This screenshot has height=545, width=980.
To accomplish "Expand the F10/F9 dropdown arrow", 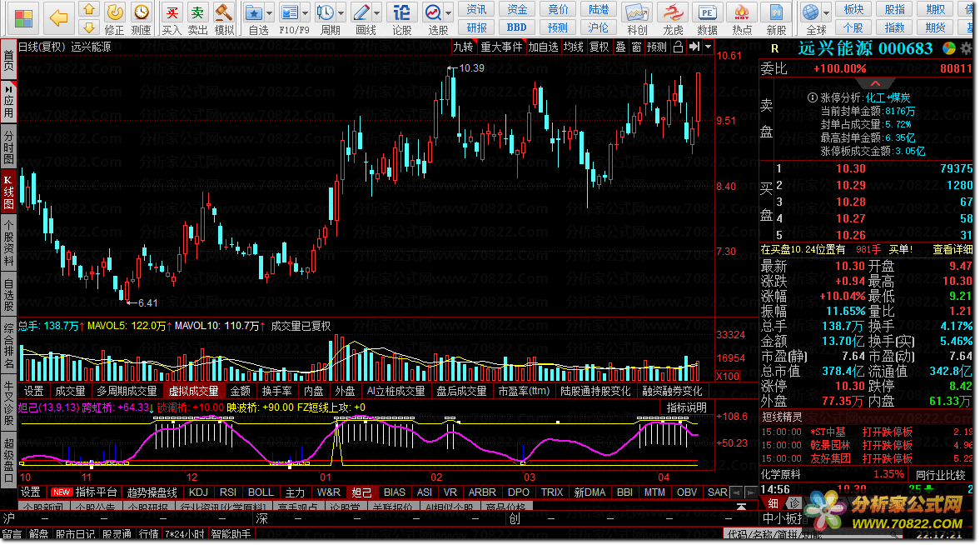I will 306,13.
